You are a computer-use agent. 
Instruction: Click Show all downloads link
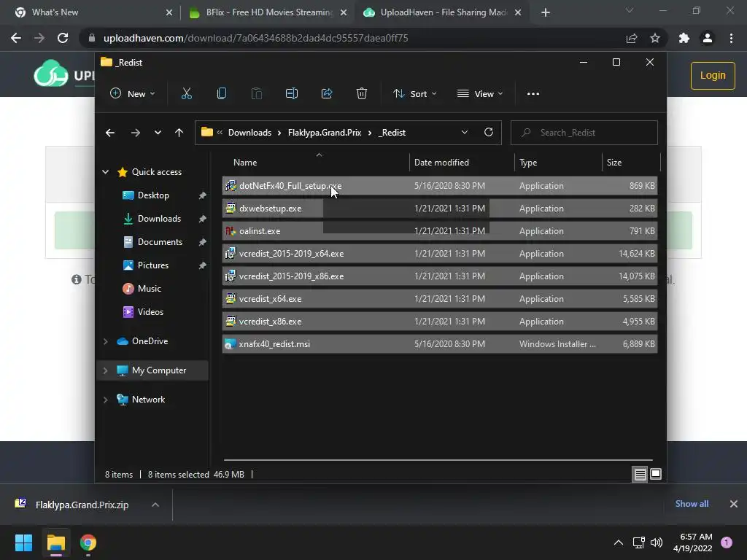[x=692, y=504]
